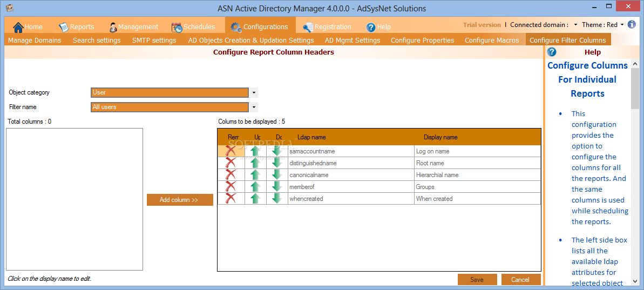
Task: Remove the distinguishedname column with red X
Action: [x=231, y=163]
